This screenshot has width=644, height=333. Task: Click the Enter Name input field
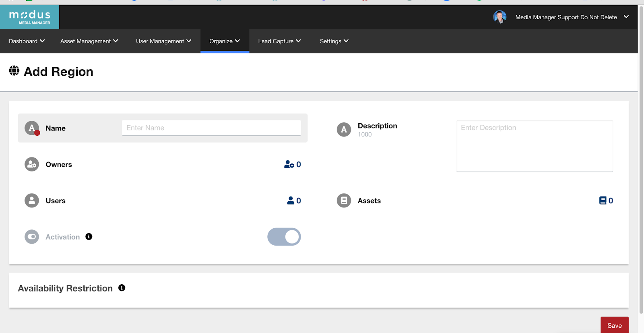(x=211, y=128)
